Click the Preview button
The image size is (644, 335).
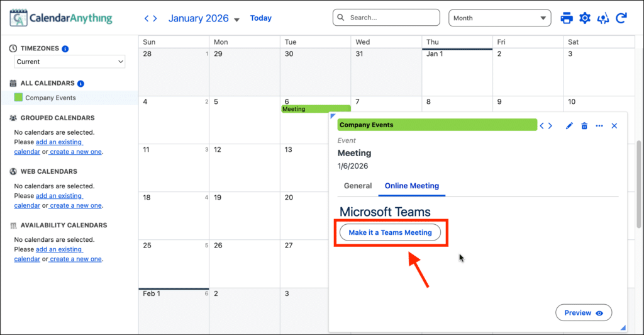583,312
